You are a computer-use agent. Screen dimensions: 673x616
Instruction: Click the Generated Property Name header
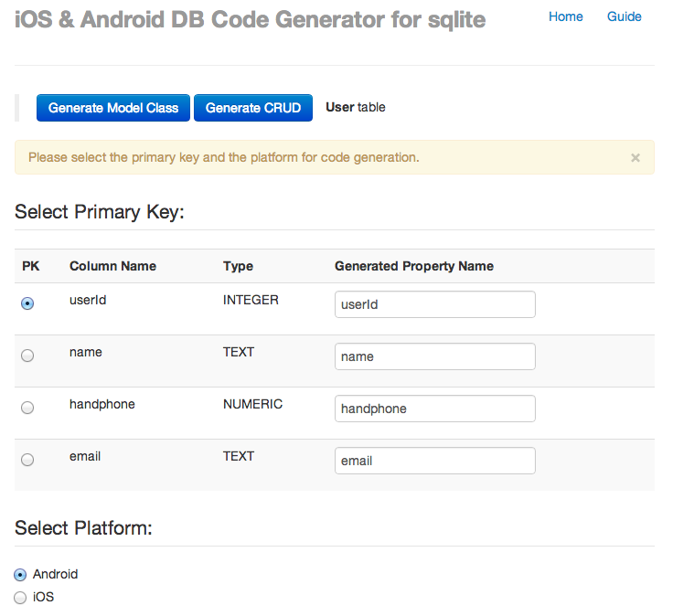tap(414, 266)
